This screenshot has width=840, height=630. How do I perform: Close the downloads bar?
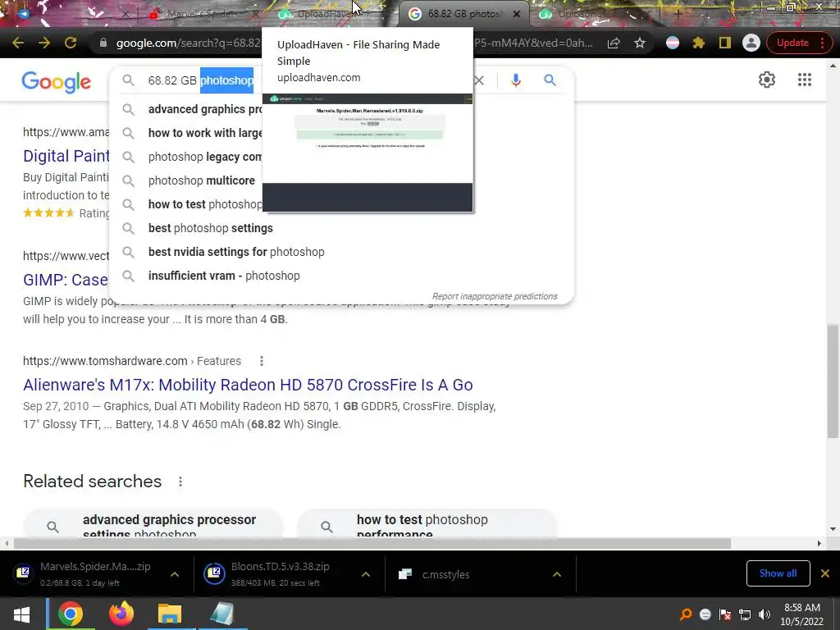pyautogui.click(x=825, y=573)
